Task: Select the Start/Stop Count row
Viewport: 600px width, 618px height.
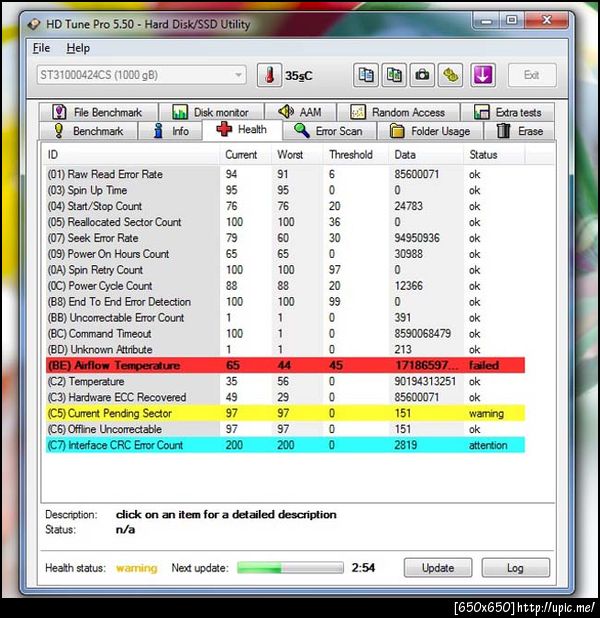Action: click(x=285, y=206)
